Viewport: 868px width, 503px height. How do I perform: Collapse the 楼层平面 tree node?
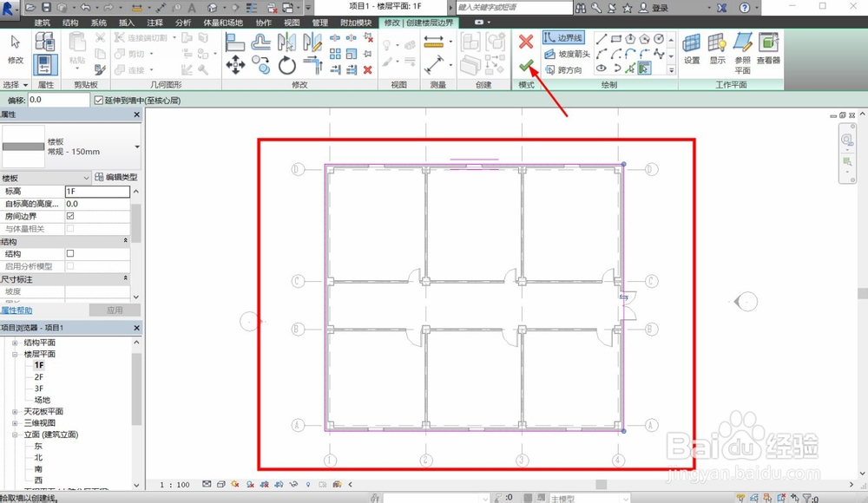coord(15,354)
